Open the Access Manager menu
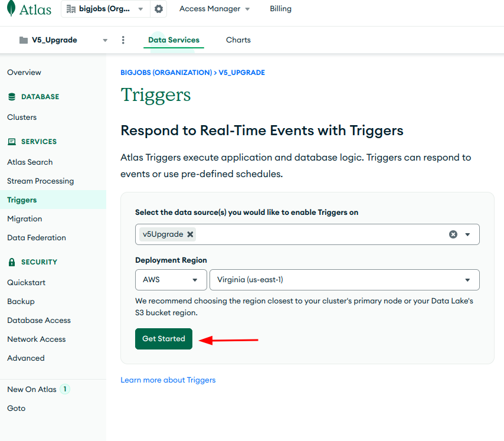 (214, 9)
